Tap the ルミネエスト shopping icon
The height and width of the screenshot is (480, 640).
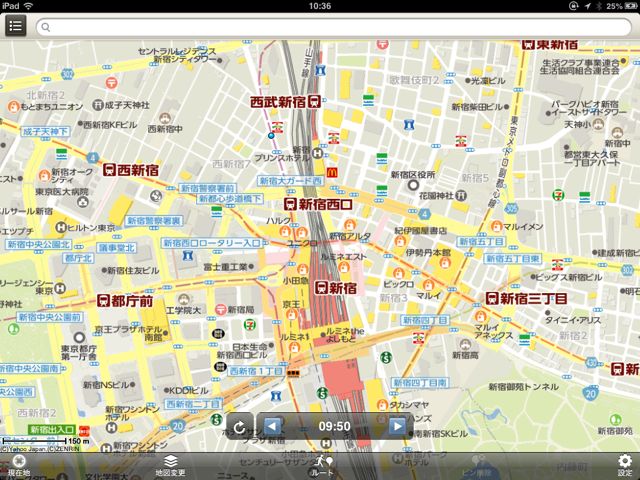click(344, 268)
